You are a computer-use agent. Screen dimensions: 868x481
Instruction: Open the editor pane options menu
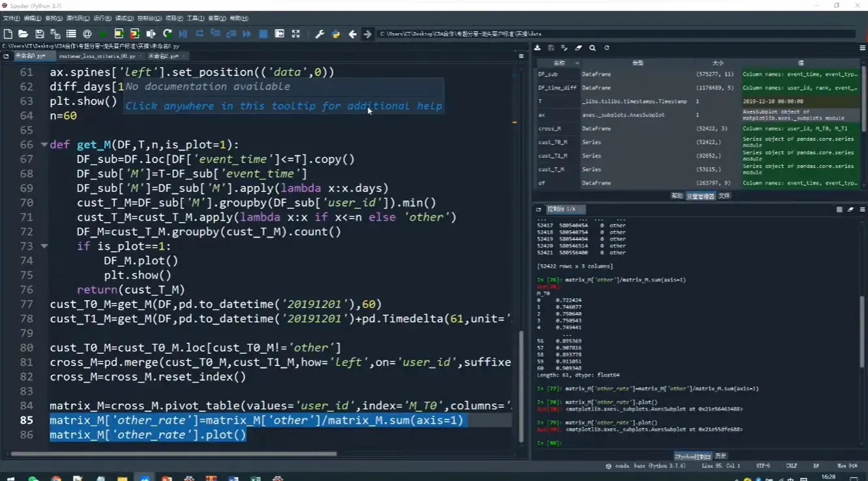point(521,56)
